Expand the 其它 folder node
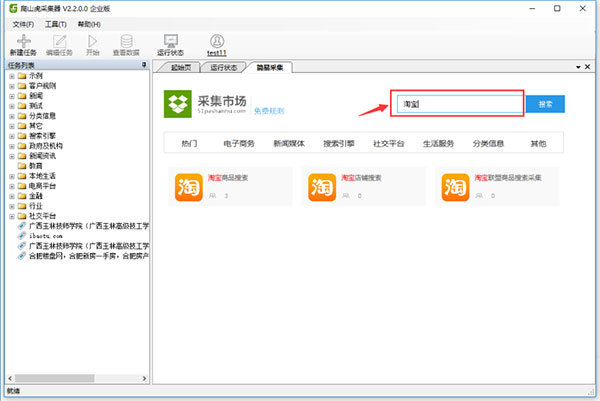 pyautogui.click(x=12, y=126)
